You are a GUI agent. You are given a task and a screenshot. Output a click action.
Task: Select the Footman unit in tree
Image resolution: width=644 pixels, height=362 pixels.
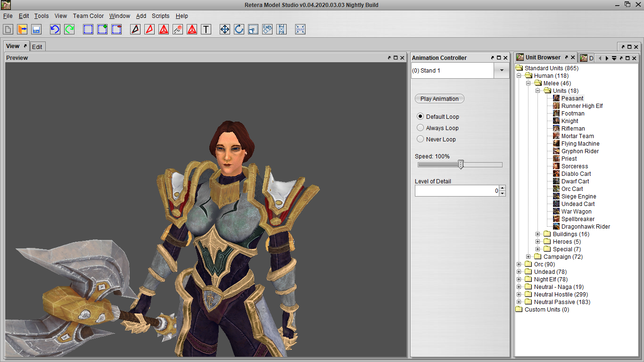pyautogui.click(x=573, y=114)
